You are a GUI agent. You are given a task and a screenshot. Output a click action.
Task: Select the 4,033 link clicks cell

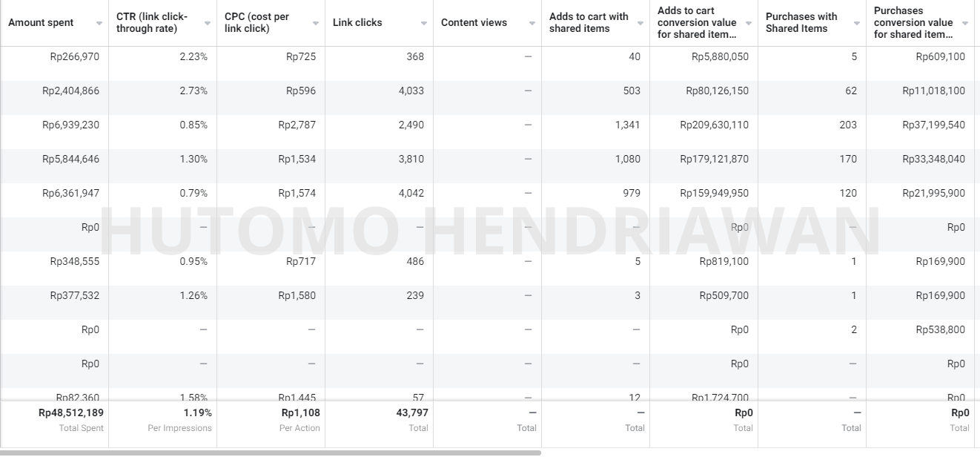click(411, 91)
